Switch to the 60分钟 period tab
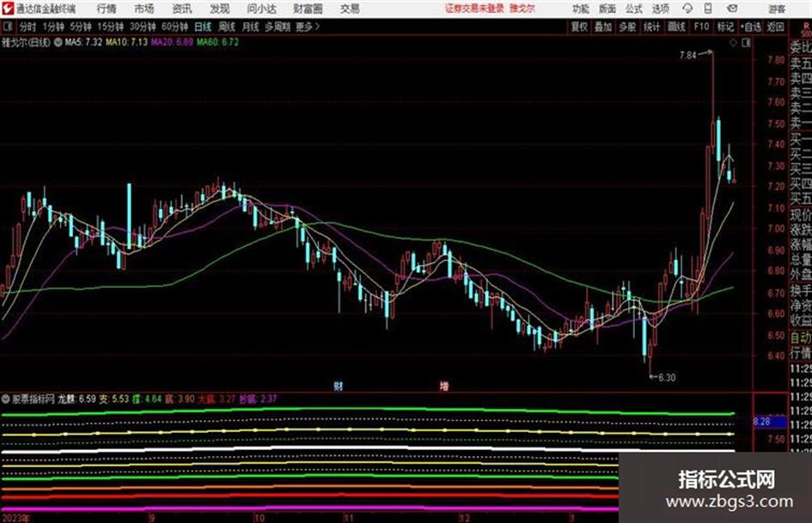Viewport: 812px width, 523px height. (x=174, y=27)
